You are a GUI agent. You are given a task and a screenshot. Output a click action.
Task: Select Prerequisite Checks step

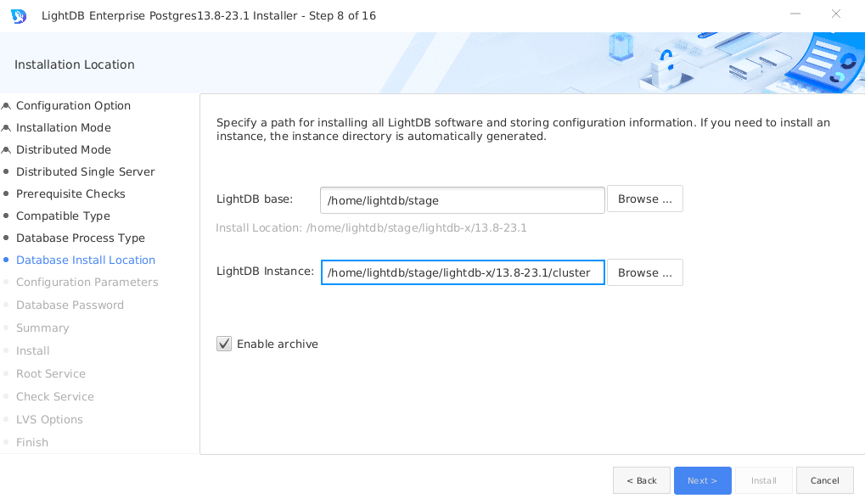(70, 193)
